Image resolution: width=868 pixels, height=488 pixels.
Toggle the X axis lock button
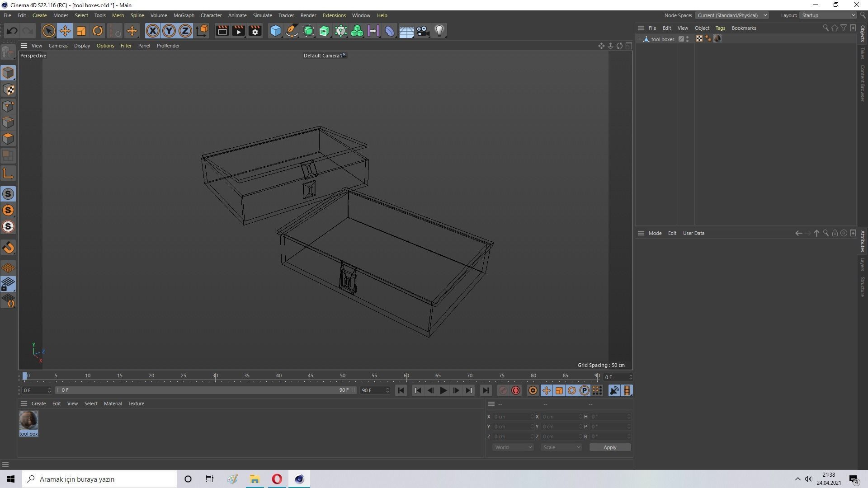pos(153,31)
